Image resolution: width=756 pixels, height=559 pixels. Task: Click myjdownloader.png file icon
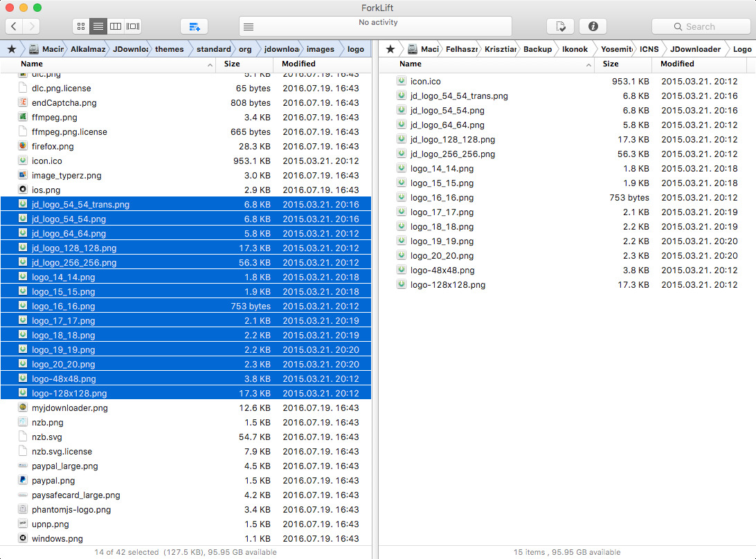tap(23, 407)
